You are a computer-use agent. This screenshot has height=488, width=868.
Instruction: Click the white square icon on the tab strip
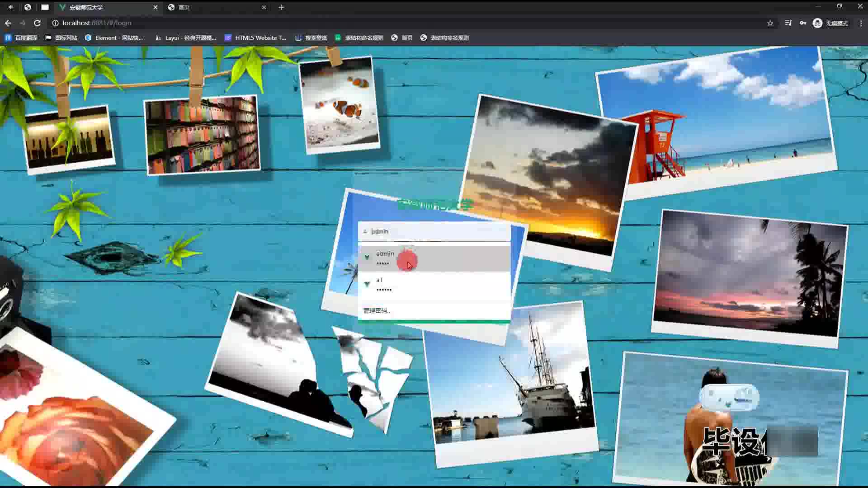point(45,7)
